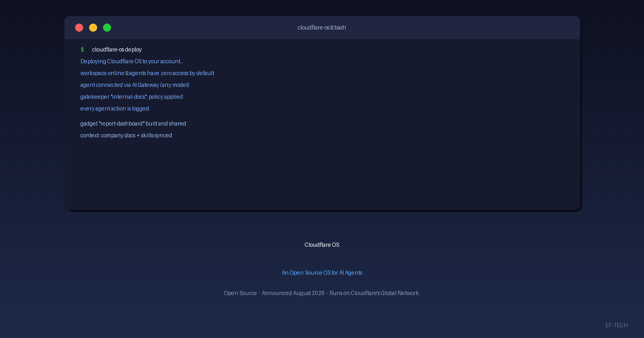Image resolution: width=644 pixels, height=338 pixels.
Task: Click 'Announced August 2026' text
Action: pyautogui.click(x=293, y=293)
